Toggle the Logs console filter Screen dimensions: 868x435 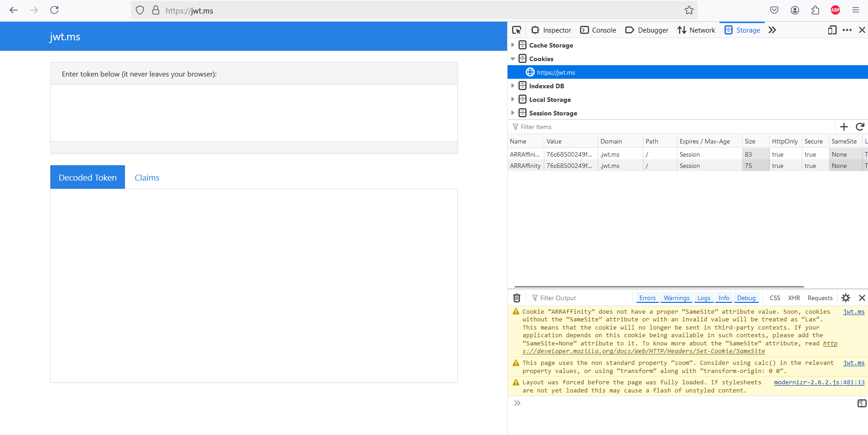coord(704,298)
